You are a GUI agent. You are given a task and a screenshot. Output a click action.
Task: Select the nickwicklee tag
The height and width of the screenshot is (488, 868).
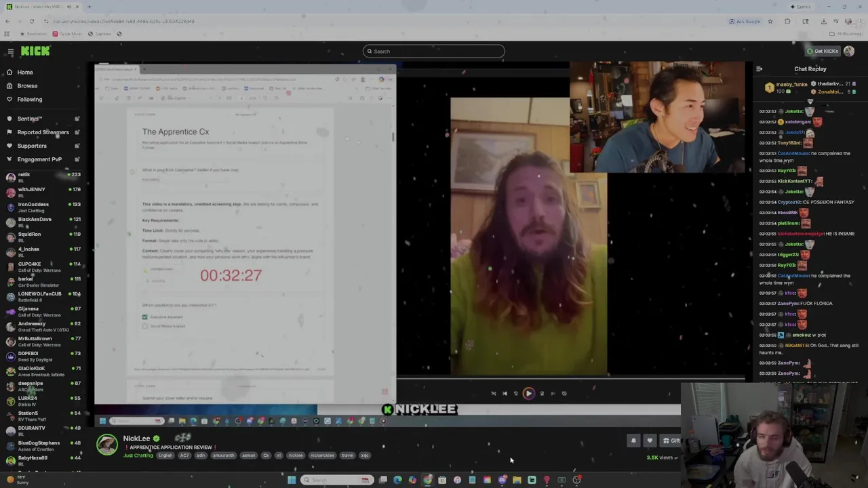pyautogui.click(x=323, y=455)
